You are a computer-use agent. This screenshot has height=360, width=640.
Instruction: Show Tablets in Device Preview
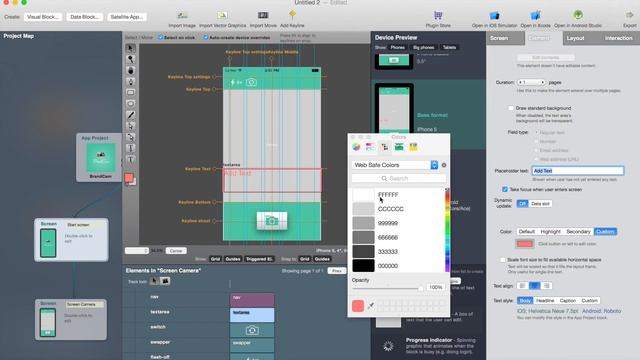[449, 47]
